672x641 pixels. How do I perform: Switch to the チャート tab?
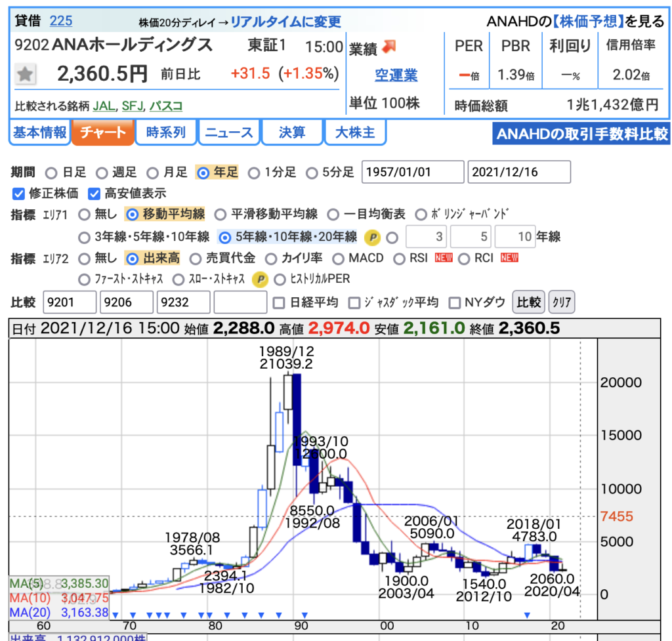coord(103,133)
